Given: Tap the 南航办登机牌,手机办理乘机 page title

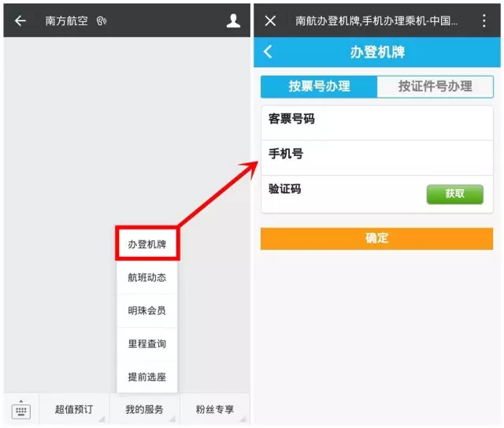Looking at the screenshot, I should point(376,21).
